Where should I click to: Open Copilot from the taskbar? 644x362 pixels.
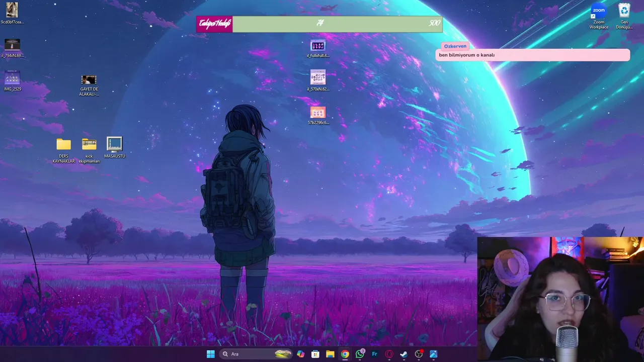[300, 354]
